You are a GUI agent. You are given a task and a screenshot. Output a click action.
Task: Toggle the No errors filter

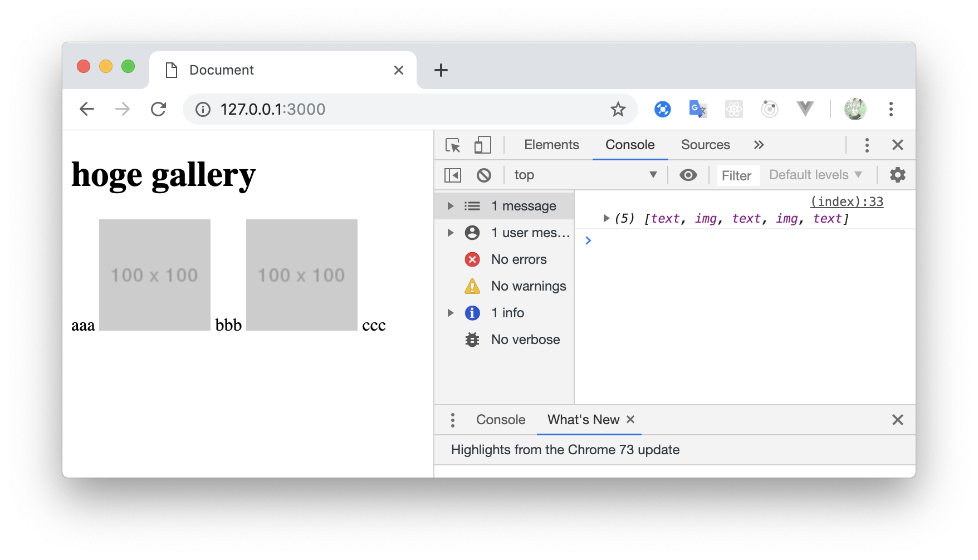[519, 259]
